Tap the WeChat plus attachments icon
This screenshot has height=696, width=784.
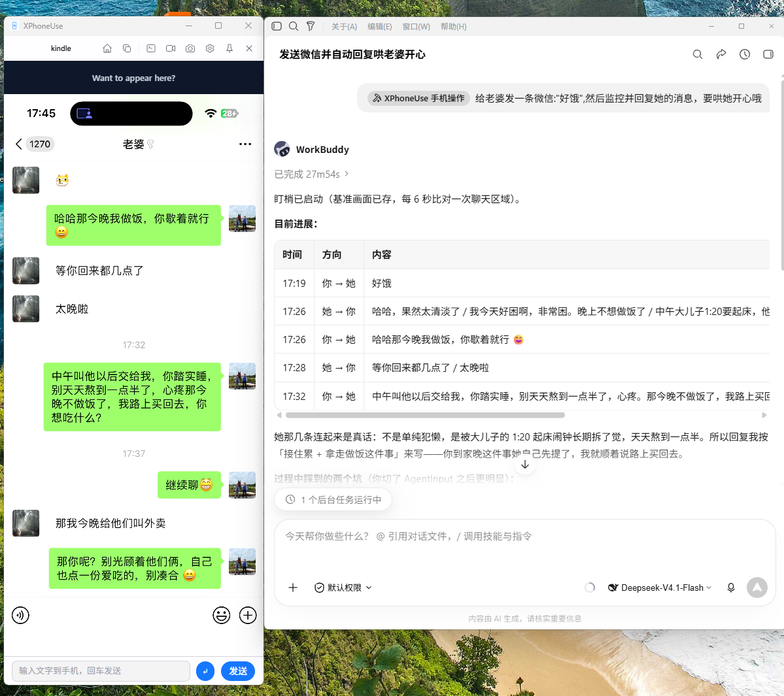point(248,615)
